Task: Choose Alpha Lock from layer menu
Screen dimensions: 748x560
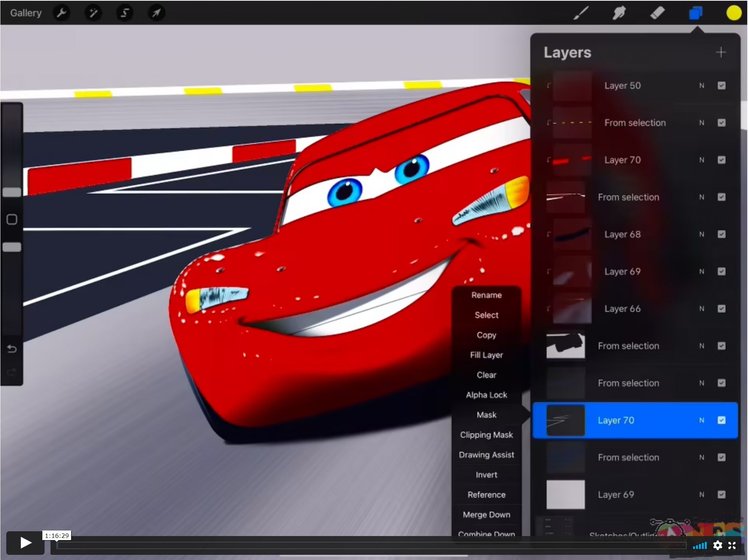Action: [x=486, y=395]
